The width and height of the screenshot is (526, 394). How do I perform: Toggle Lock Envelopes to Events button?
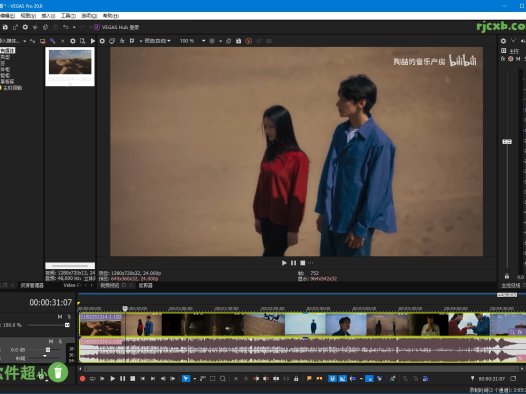pyautogui.click(x=369, y=379)
